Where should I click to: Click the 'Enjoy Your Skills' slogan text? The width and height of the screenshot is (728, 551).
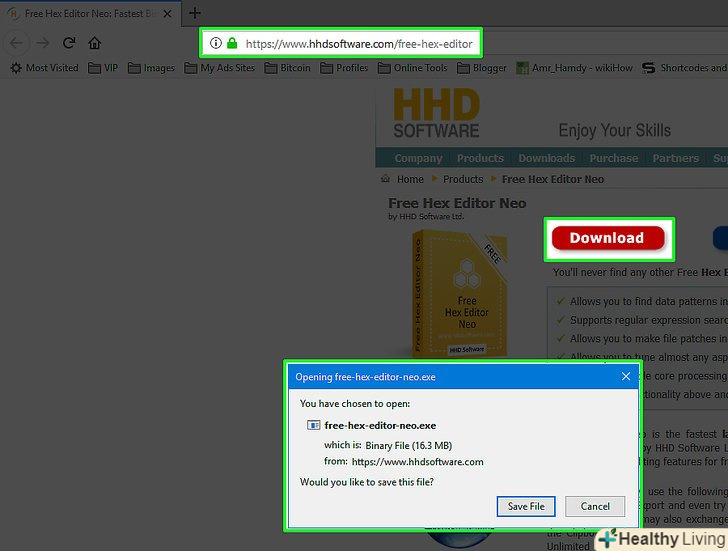[614, 130]
